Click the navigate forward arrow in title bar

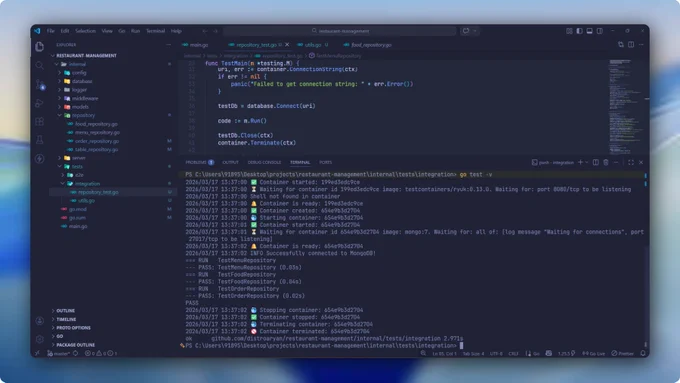tap(216, 31)
